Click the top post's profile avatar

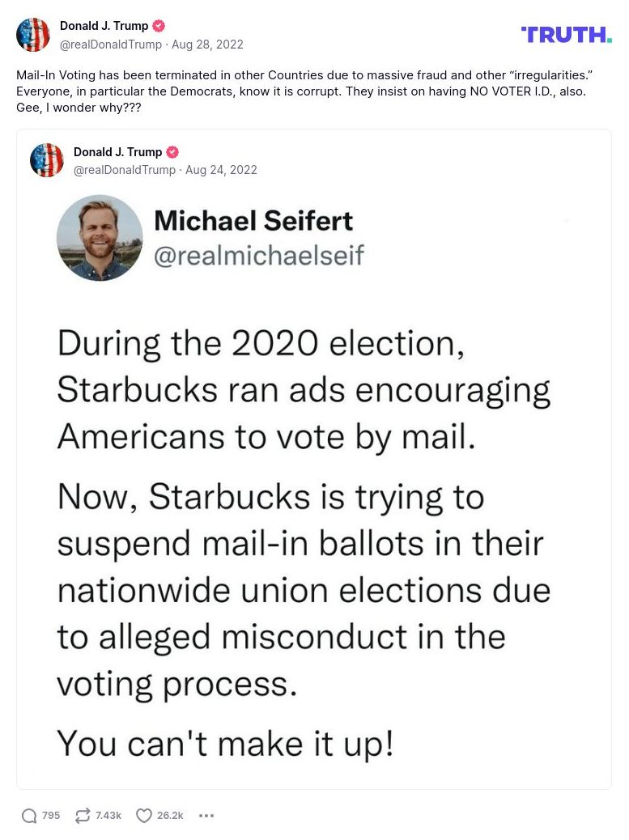coord(33,35)
